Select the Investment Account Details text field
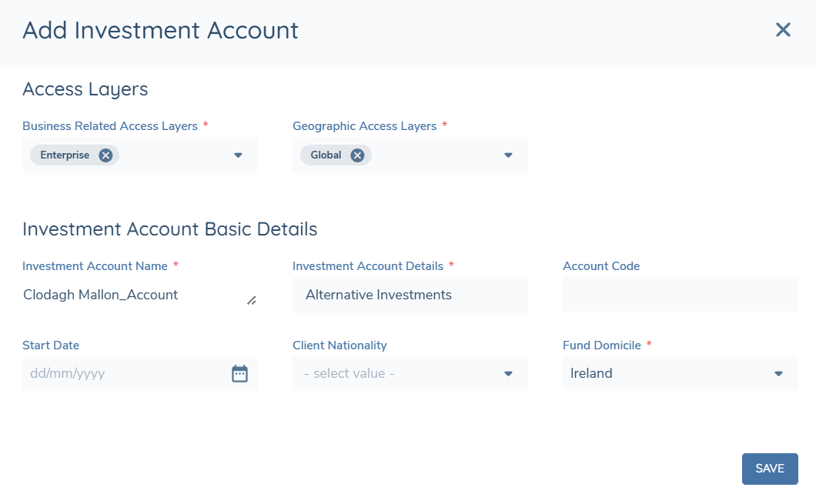 tap(408, 295)
